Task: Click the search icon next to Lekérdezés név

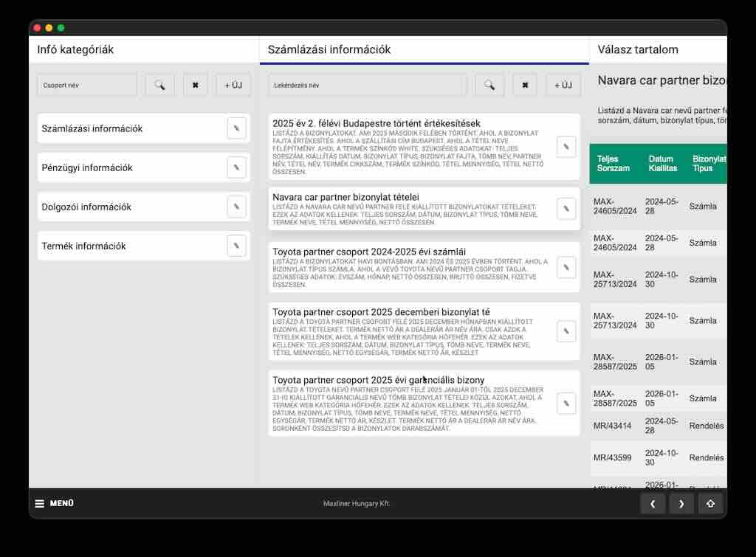Action: coord(489,85)
